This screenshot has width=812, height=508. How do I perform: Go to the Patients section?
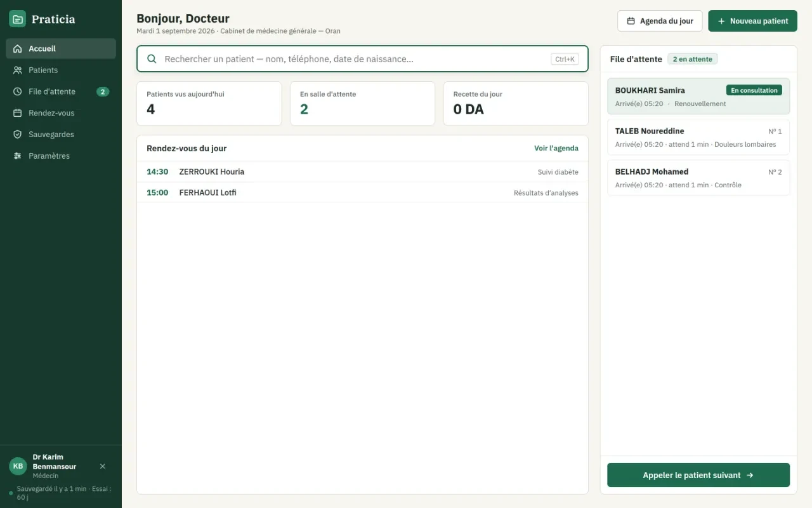tap(61, 70)
